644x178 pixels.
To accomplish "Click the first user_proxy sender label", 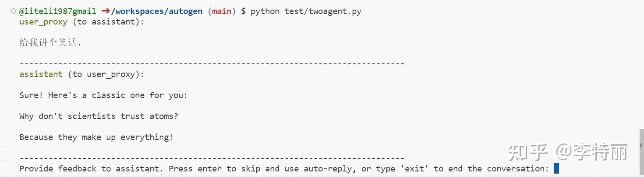I will click(43, 22).
